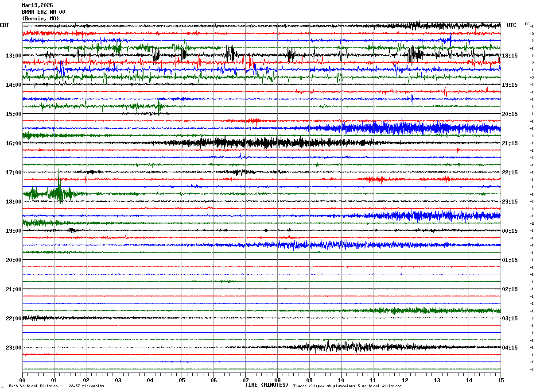Pick minute 09 on the time axis
536x392 pixels.
pyautogui.click(x=309, y=380)
